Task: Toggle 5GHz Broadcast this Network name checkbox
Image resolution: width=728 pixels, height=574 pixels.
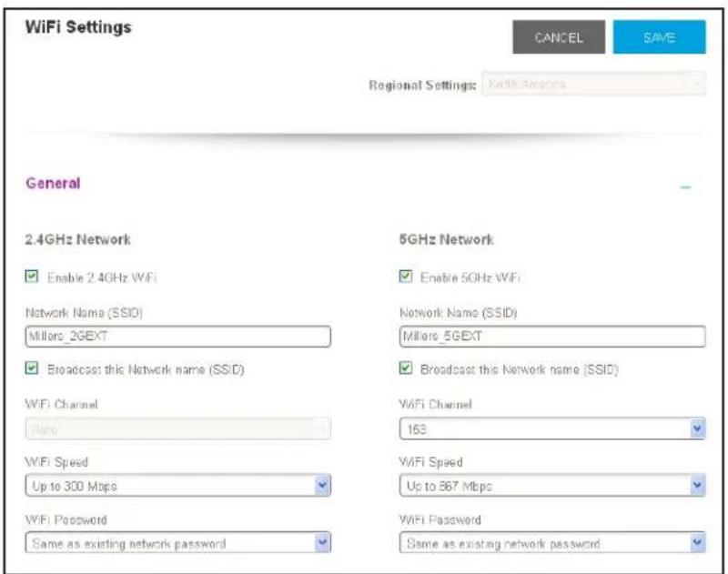Action: 405,368
